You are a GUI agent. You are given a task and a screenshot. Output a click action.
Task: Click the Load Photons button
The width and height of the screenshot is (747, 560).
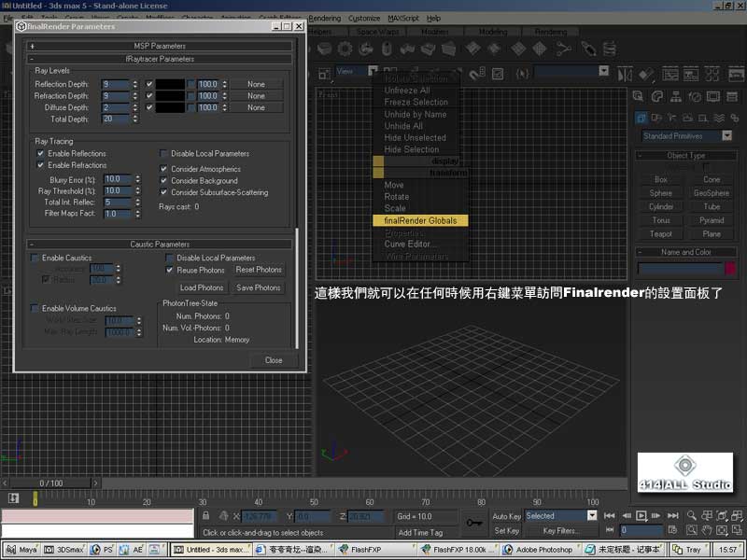point(202,287)
